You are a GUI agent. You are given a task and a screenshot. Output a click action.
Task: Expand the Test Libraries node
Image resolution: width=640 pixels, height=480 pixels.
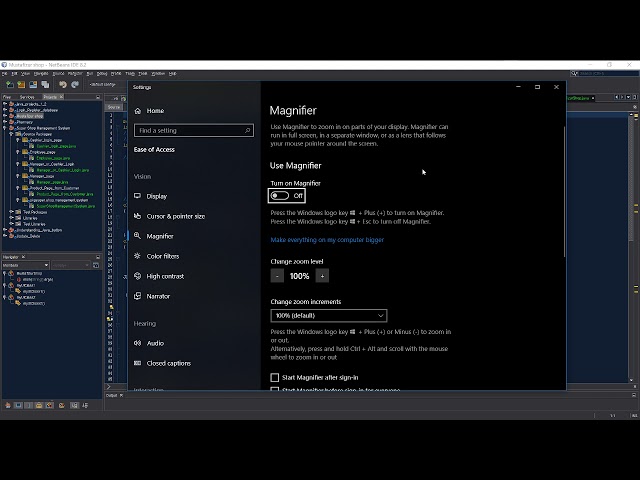point(11,224)
